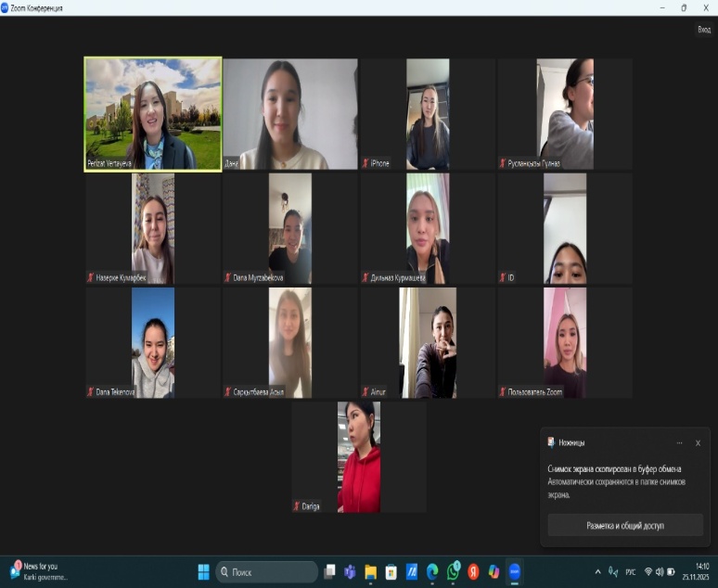
Task: Select Perizat Yertayeva's video tile
Action: (x=153, y=113)
